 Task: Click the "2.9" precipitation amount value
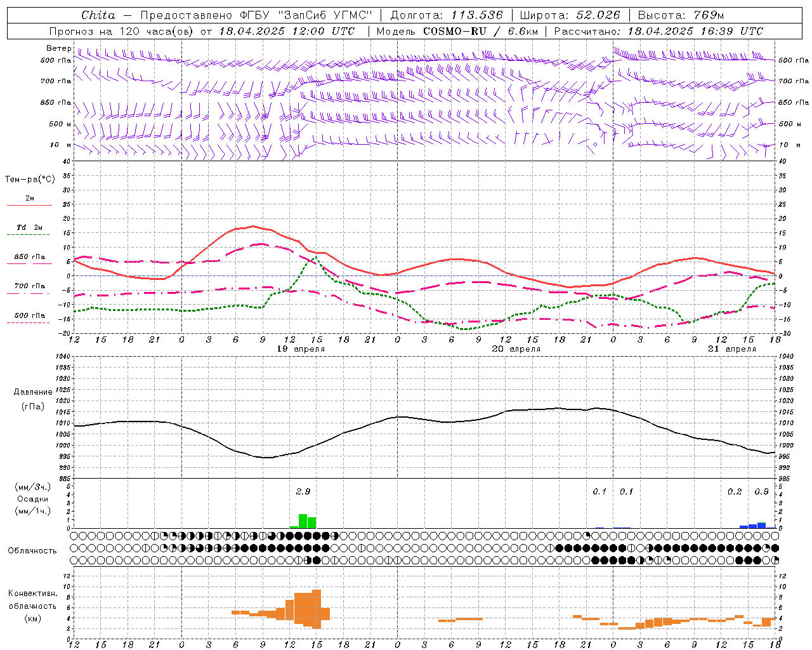(303, 491)
